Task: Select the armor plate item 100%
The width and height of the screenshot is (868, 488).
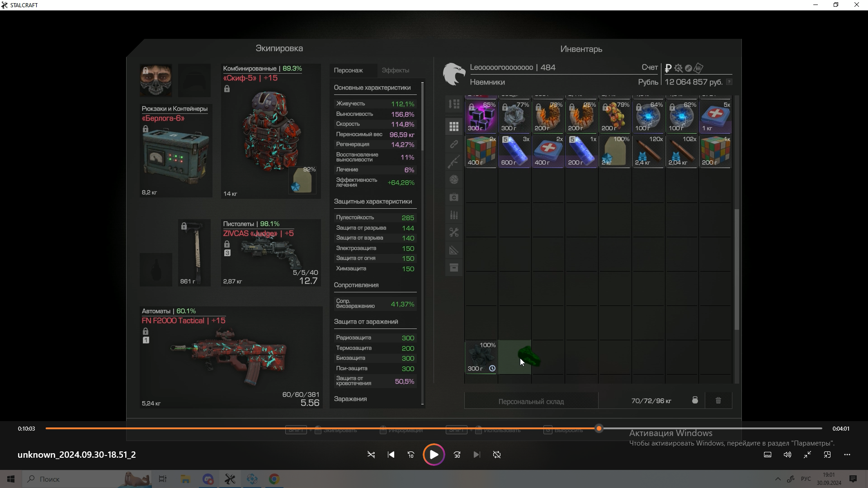Action: tap(615, 151)
